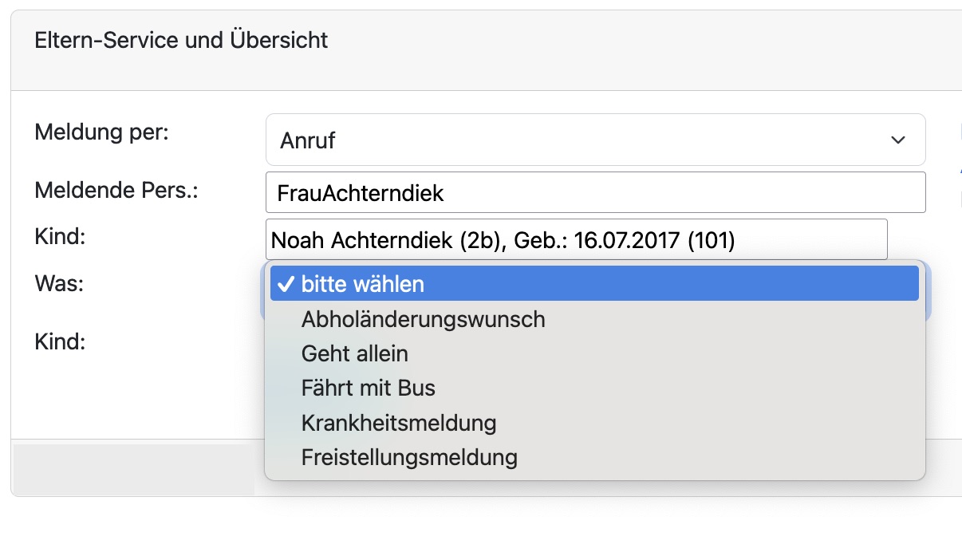Pick the Geht allein option
This screenshot has width=962, height=560.
click(354, 353)
